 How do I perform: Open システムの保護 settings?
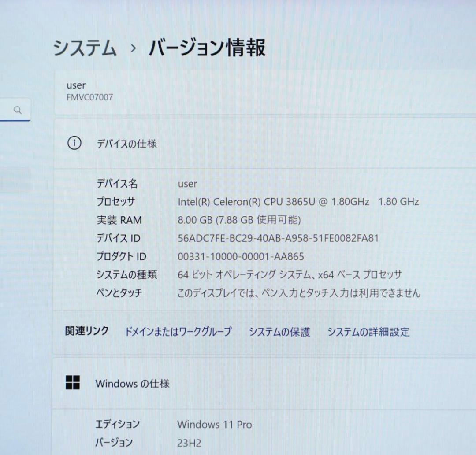[281, 332]
